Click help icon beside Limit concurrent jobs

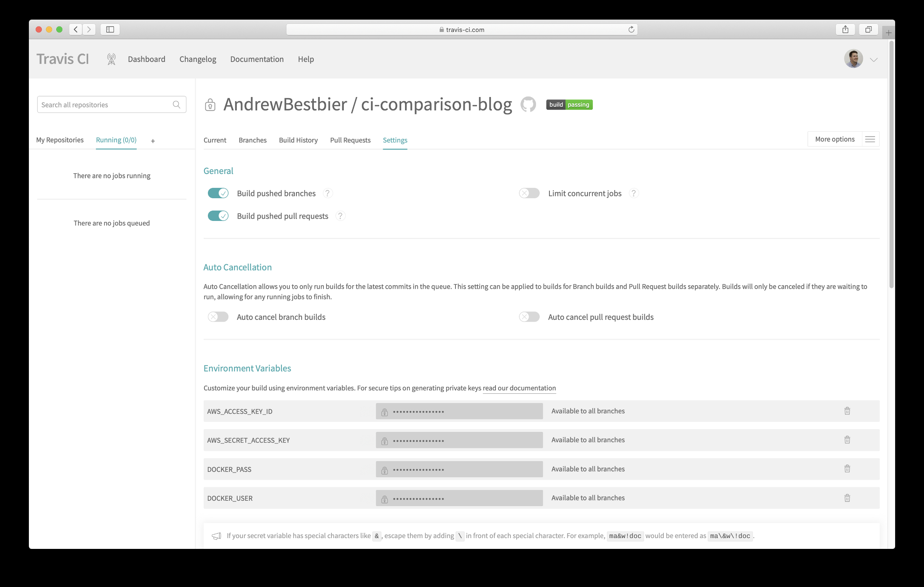[x=633, y=193]
